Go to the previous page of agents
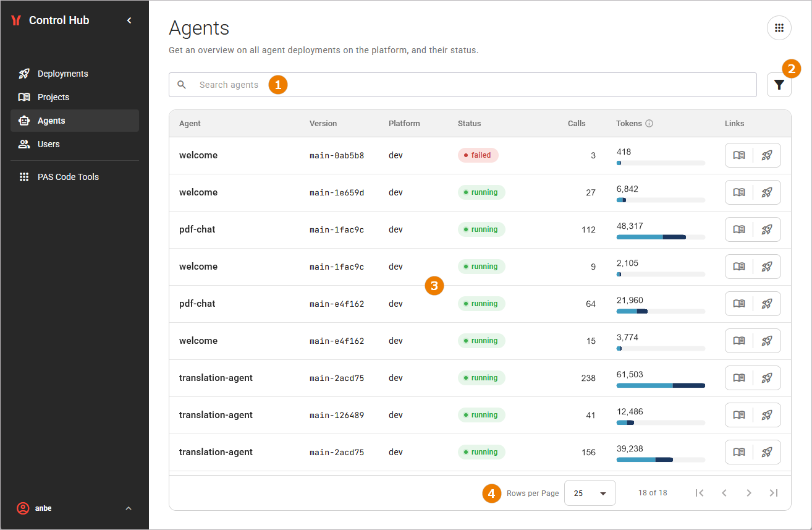 click(724, 493)
